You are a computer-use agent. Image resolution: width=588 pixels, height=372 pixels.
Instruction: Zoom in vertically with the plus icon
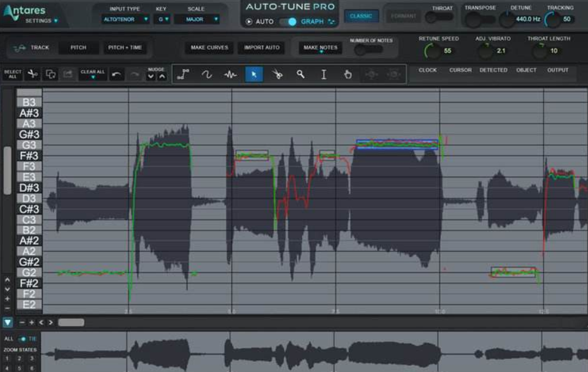click(7, 299)
